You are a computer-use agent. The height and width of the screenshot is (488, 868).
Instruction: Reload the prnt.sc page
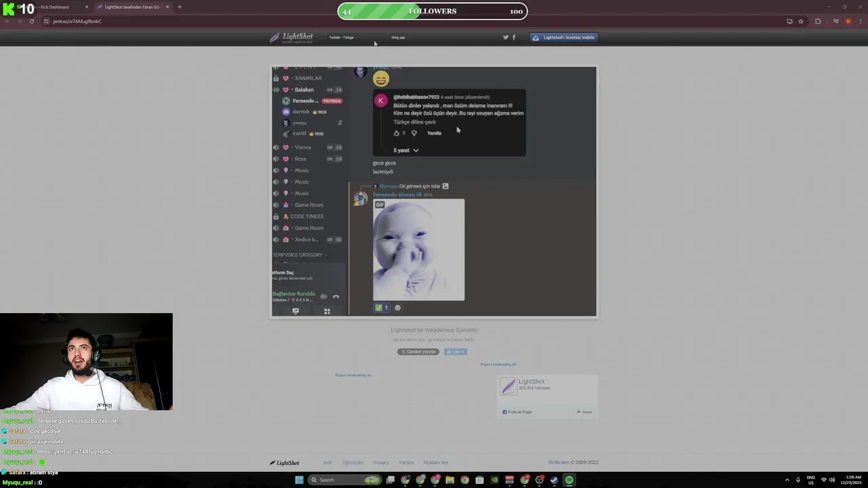31,21
